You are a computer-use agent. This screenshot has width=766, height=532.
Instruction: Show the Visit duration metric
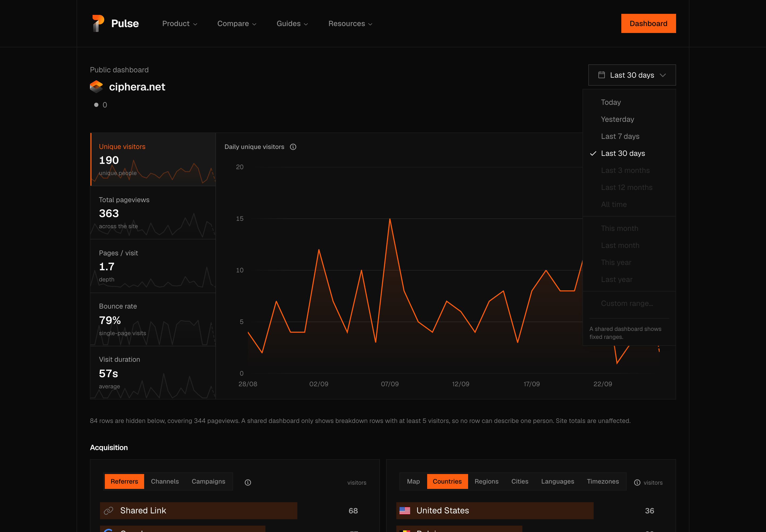pyautogui.click(x=153, y=373)
